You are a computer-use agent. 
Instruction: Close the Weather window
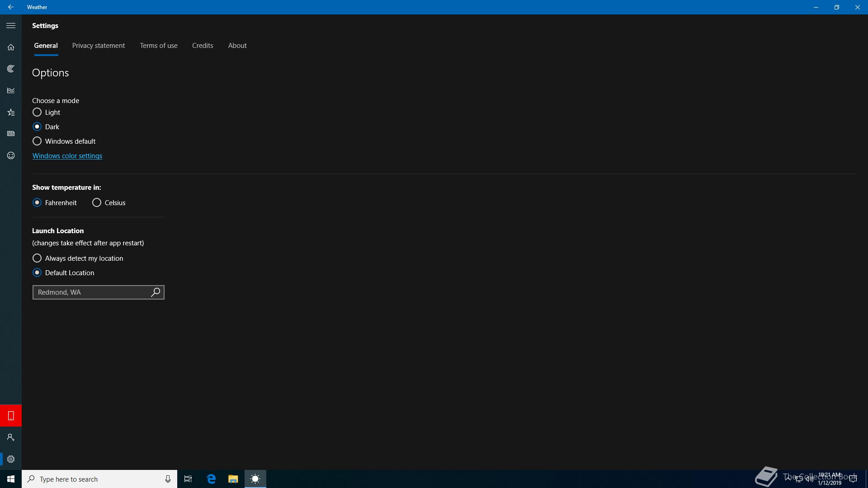coord(858,7)
